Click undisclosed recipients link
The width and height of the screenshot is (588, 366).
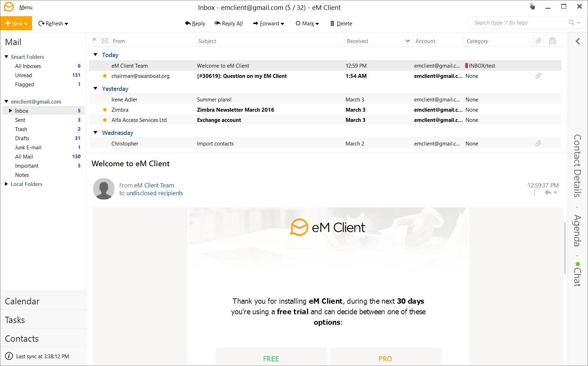[154, 193]
